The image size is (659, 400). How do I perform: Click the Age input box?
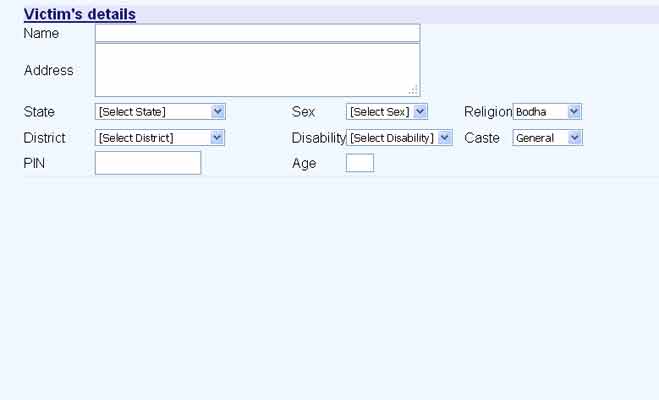click(x=360, y=163)
